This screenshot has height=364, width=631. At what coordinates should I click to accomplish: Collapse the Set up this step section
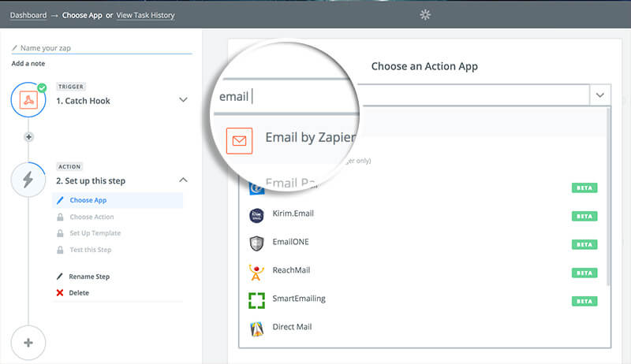183,180
